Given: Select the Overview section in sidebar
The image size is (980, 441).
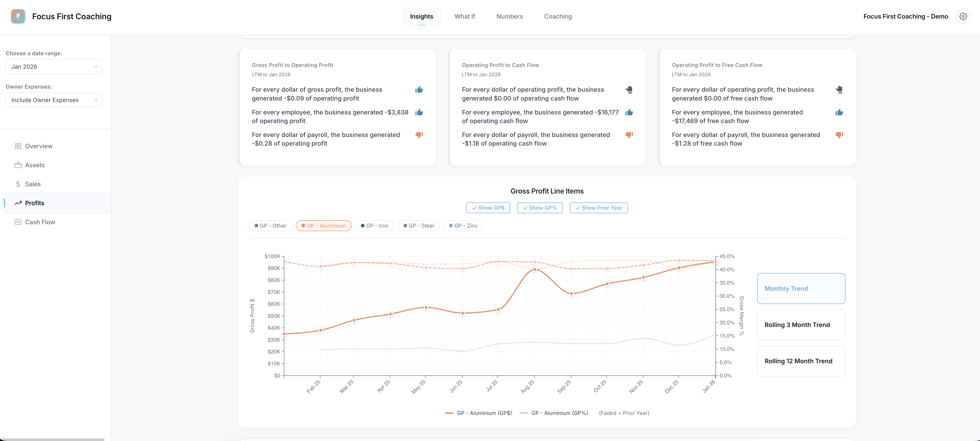Looking at the screenshot, I should (38, 146).
